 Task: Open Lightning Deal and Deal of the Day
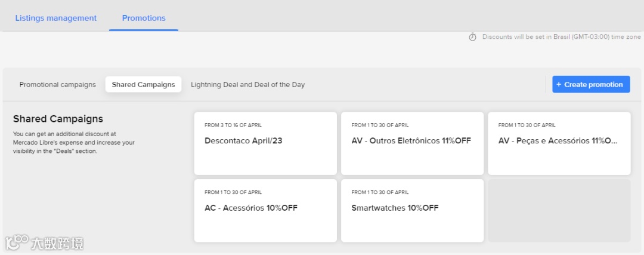click(247, 85)
